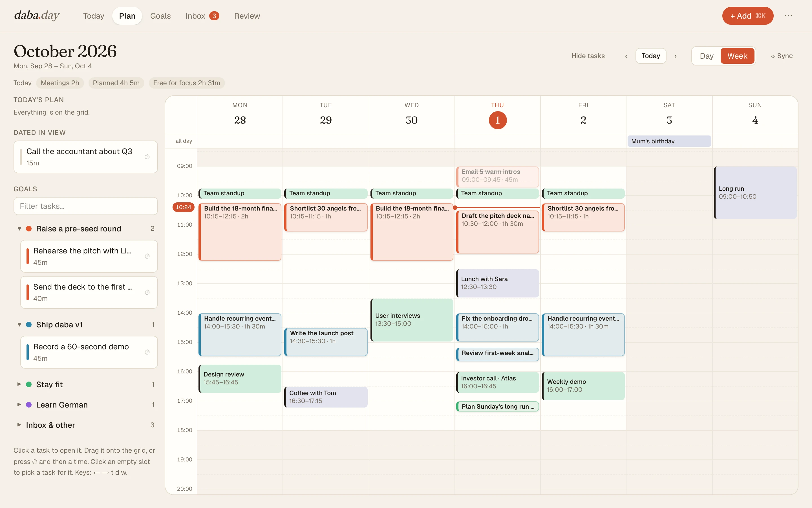Open Write the launch post task
The image size is (812, 508).
(x=326, y=342)
